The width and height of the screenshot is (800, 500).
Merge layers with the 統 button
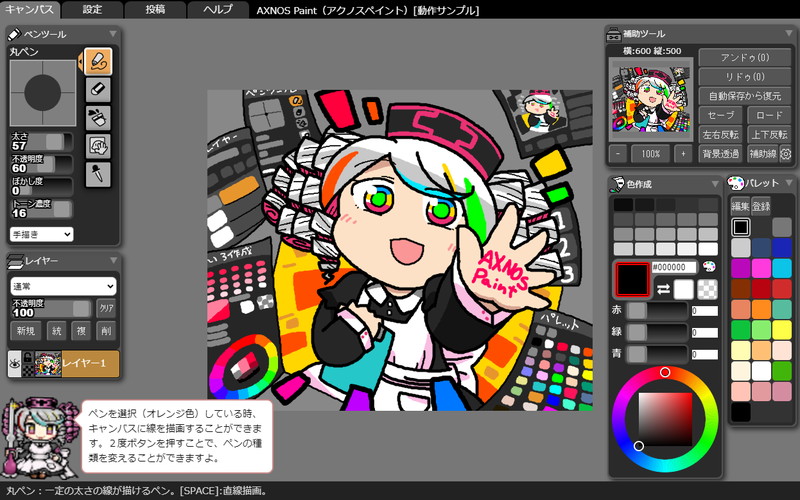point(57,331)
